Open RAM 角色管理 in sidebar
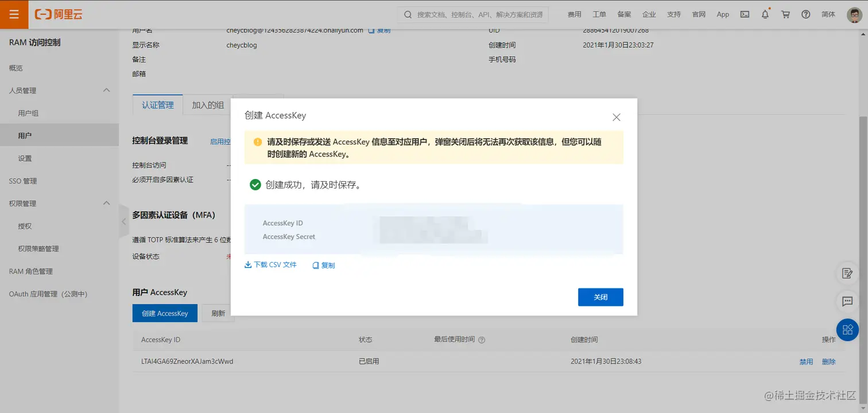The height and width of the screenshot is (413, 868). click(x=31, y=271)
